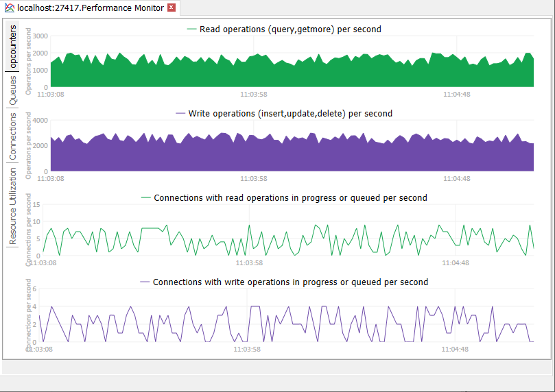Viewport: 555px width, 392px height.
Task: Toggle the Read operations legend label
Action: (x=290, y=29)
